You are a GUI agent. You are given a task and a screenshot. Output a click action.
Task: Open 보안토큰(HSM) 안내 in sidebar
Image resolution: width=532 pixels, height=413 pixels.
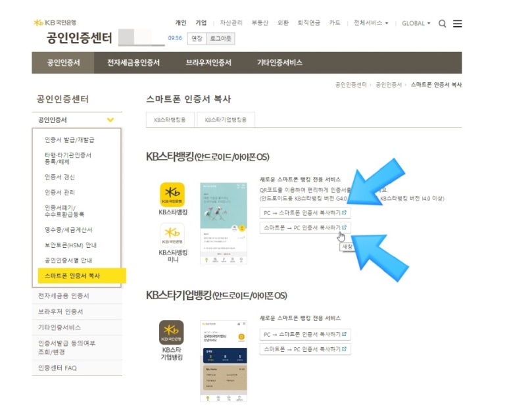click(70, 245)
